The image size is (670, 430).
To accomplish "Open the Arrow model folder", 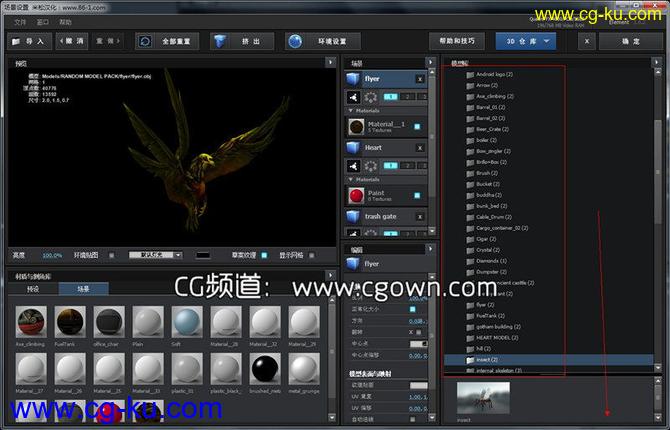I will tap(482, 85).
